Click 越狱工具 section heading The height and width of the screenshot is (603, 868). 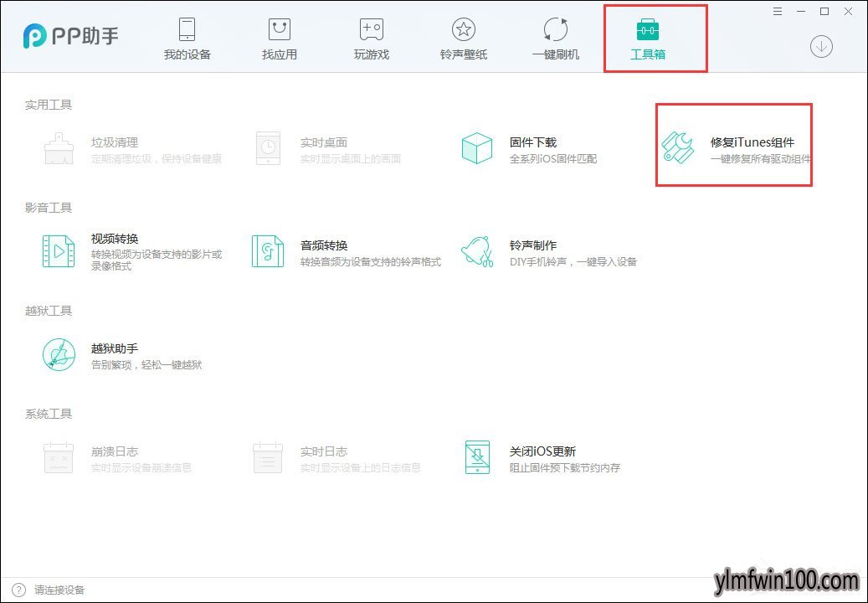[x=49, y=311]
